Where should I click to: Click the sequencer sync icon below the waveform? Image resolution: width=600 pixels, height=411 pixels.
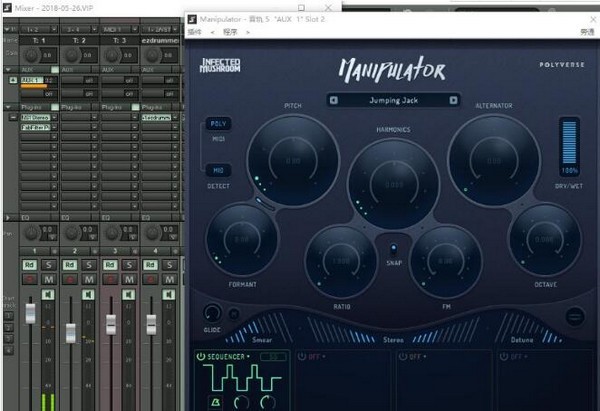click(x=216, y=402)
